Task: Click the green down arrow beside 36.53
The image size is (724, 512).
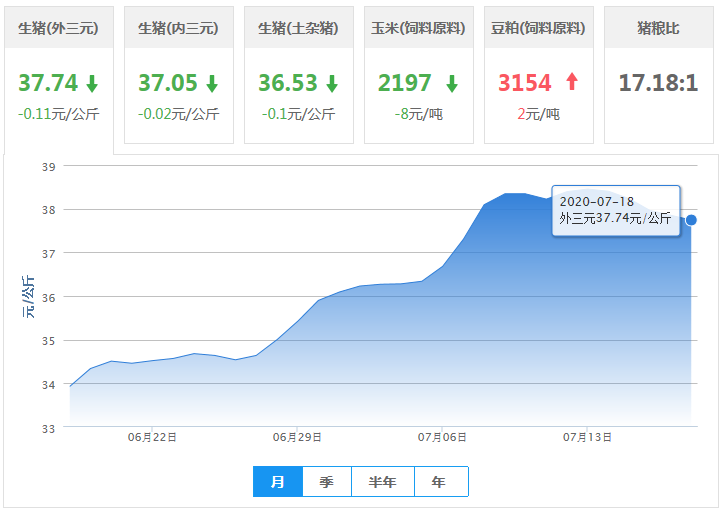Action: (x=332, y=83)
